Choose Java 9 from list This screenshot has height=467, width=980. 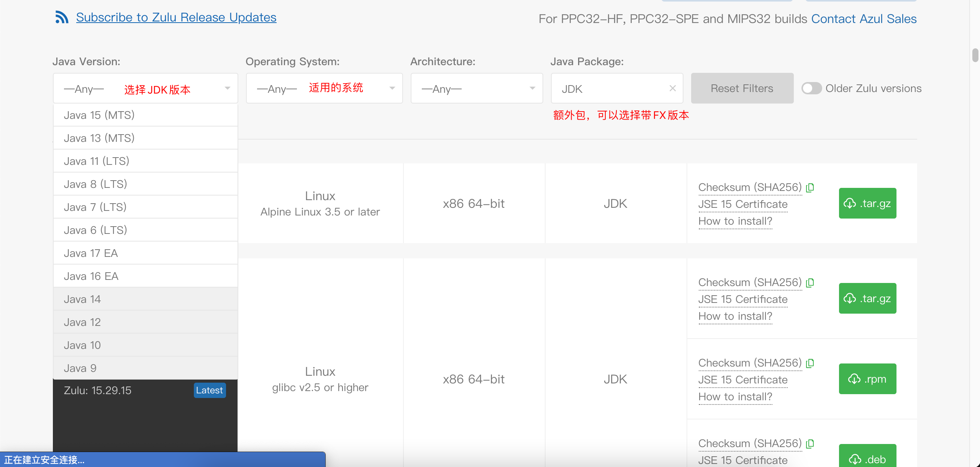point(146,368)
